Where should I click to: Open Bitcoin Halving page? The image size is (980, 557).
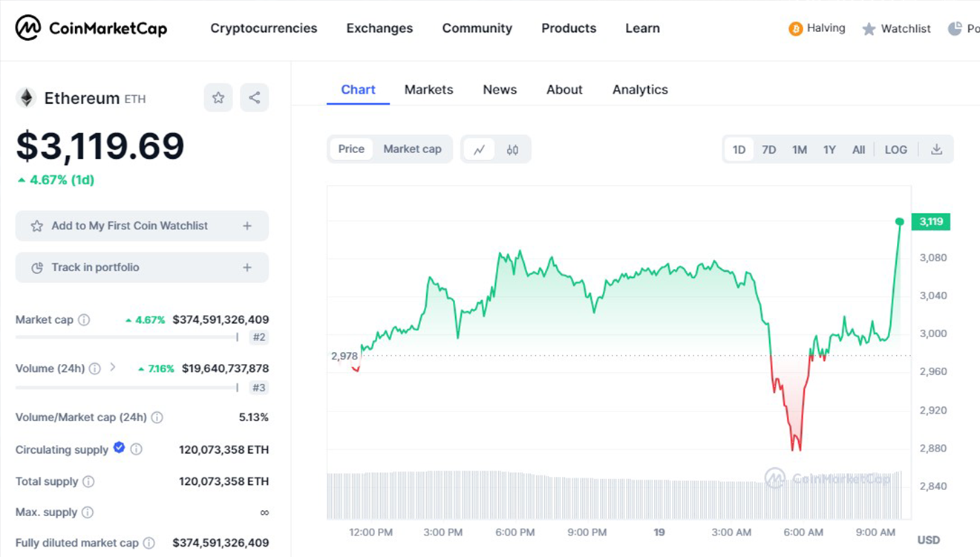click(817, 28)
